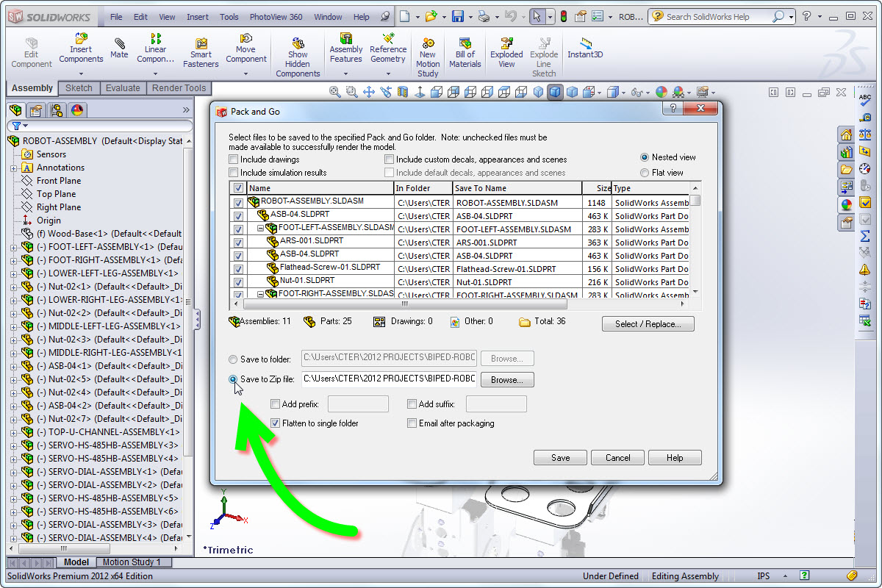The width and height of the screenshot is (882, 588).
Task: Enable the Add prefix checkbox
Action: pos(276,404)
